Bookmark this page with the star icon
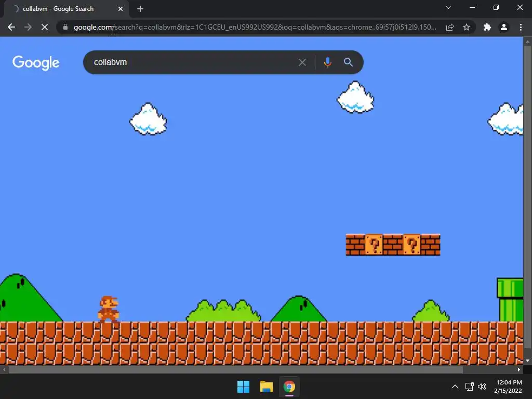The height and width of the screenshot is (399, 532). [x=467, y=27]
